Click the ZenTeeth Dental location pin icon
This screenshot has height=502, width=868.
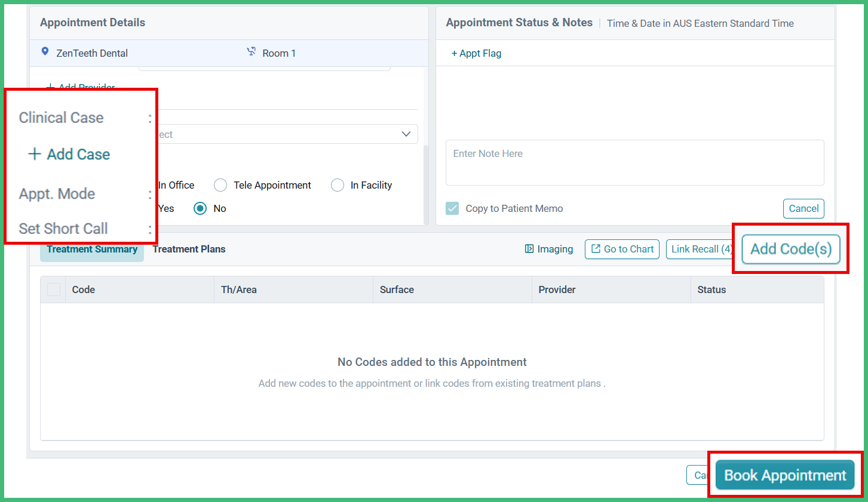coord(45,52)
